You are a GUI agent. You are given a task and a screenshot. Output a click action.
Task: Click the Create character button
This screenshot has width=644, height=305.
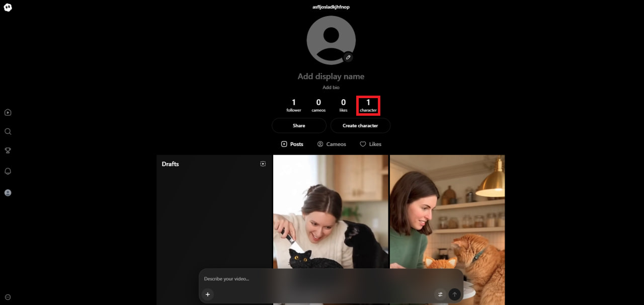pos(360,125)
